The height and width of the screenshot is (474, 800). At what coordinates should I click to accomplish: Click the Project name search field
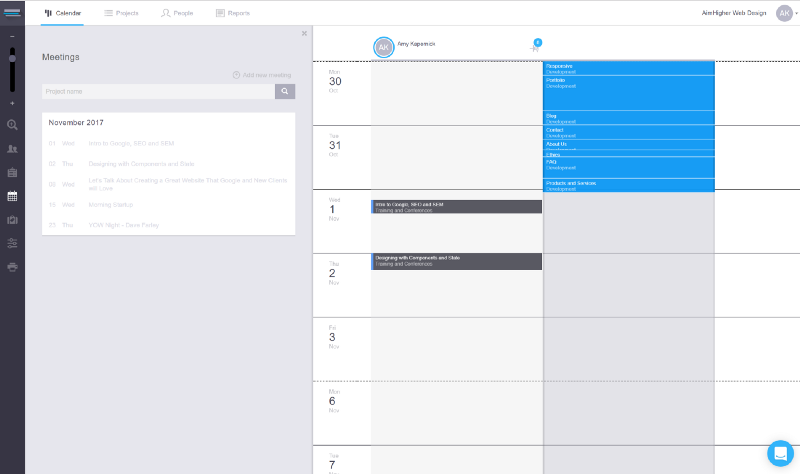pos(158,91)
